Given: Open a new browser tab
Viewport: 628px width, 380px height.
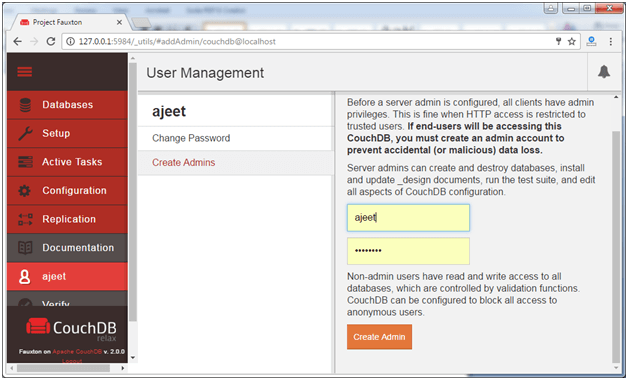Looking at the screenshot, I should click(x=141, y=23).
